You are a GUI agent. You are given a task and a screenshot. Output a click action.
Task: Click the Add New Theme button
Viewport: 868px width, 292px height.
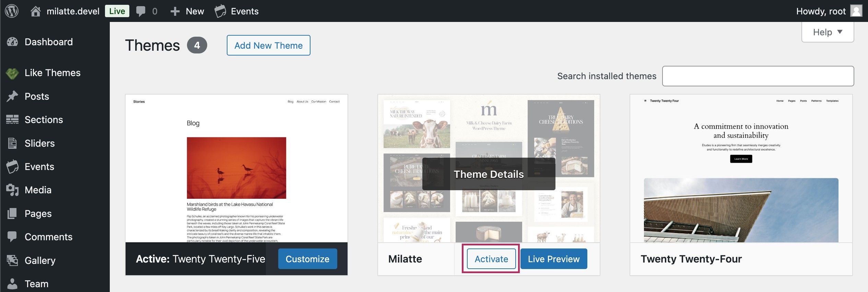tap(268, 45)
